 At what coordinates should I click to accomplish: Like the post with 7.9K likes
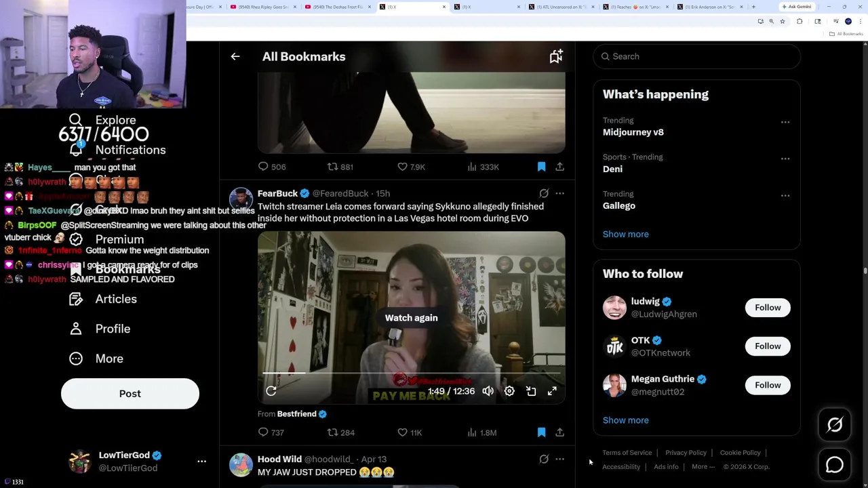pos(411,167)
